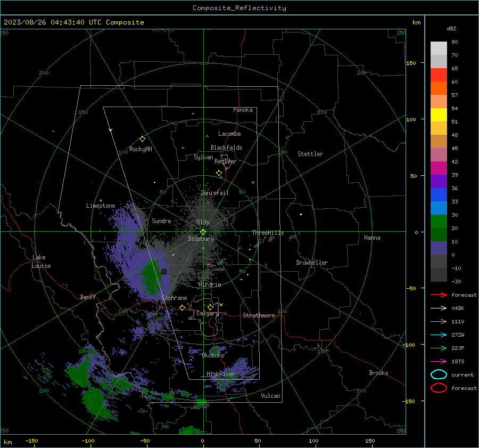The height and width of the screenshot is (448, 479).
Task: Click the cyan 27ZW arrow icon
Action: (439, 335)
